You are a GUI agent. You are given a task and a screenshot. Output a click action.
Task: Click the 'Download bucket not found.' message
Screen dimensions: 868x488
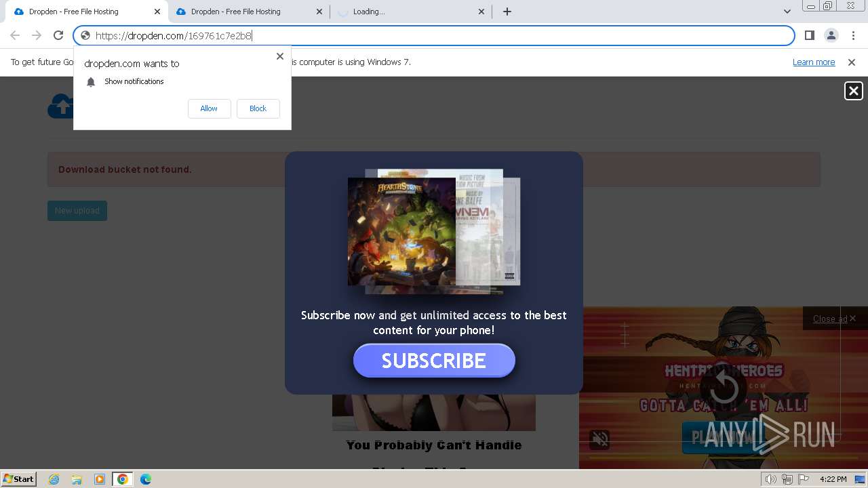pyautogui.click(x=125, y=169)
